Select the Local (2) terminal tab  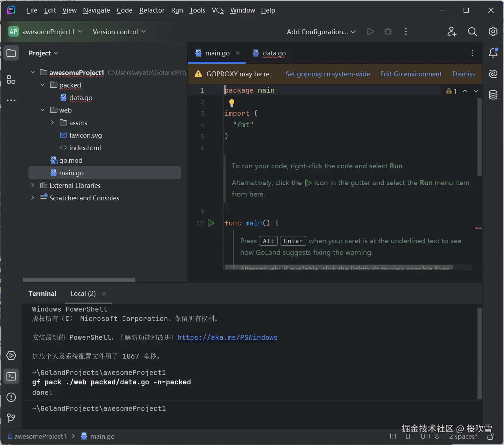(83, 294)
